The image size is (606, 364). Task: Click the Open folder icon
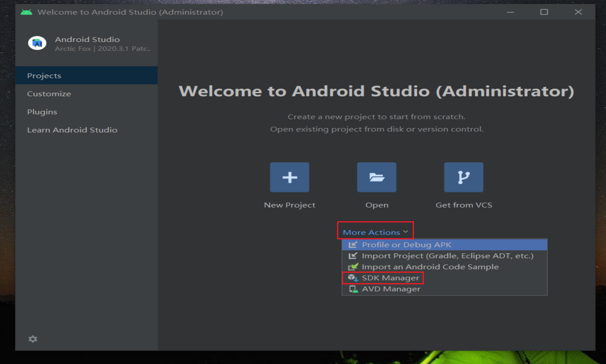coord(376,177)
